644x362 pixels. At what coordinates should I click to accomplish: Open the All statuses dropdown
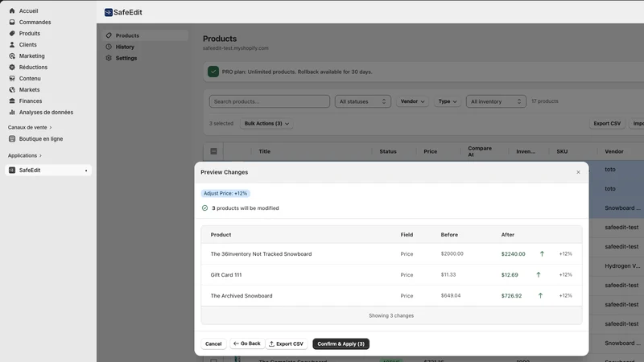coord(363,101)
